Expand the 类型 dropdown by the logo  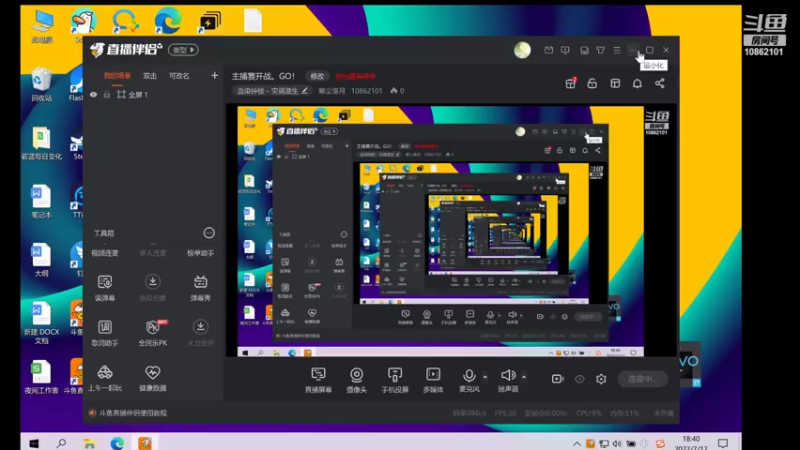pos(183,50)
